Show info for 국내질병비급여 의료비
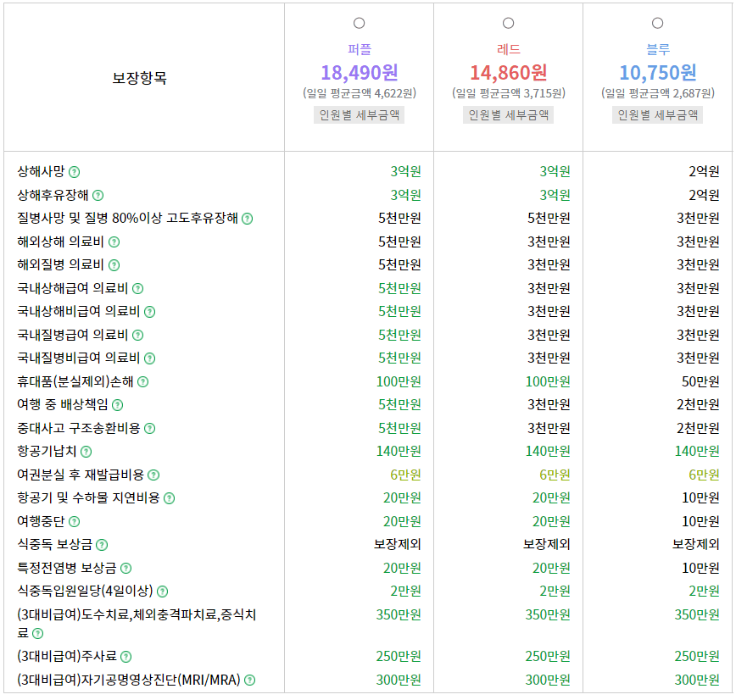The width and height of the screenshot is (736, 700). [x=149, y=358]
